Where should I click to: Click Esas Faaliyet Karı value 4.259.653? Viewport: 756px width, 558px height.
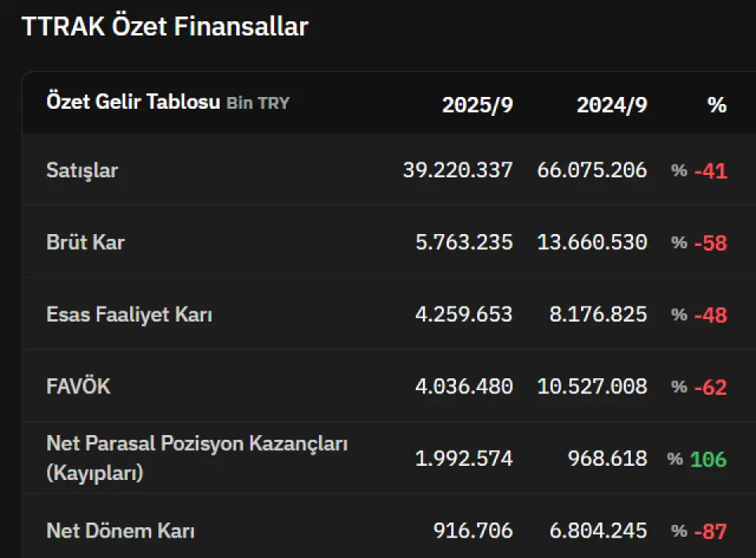[464, 314]
